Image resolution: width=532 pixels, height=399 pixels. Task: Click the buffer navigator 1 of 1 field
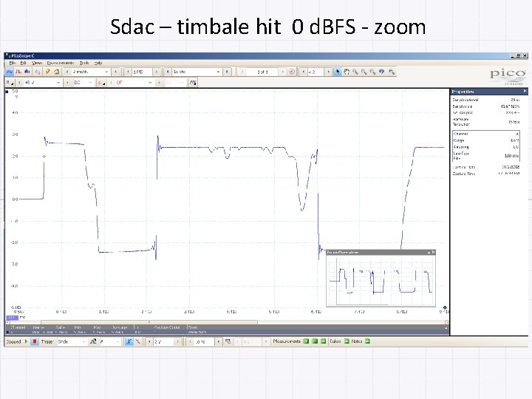point(262,72)
